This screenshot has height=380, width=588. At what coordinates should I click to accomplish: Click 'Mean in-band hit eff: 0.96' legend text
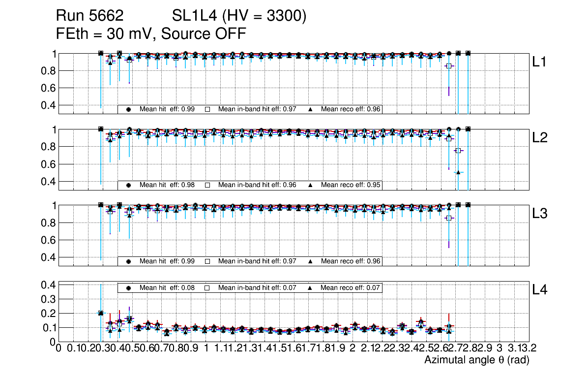tap(257, 185)
